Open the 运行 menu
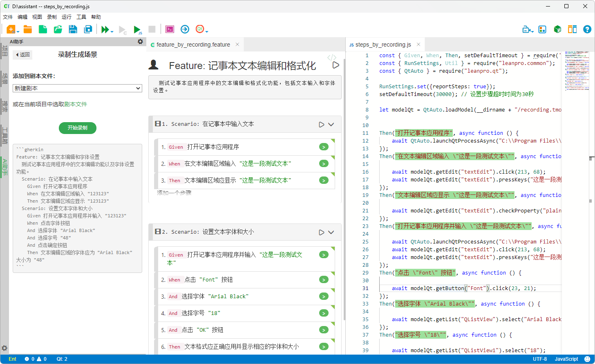Screen dimensions: 595x364 coord(67,17)
